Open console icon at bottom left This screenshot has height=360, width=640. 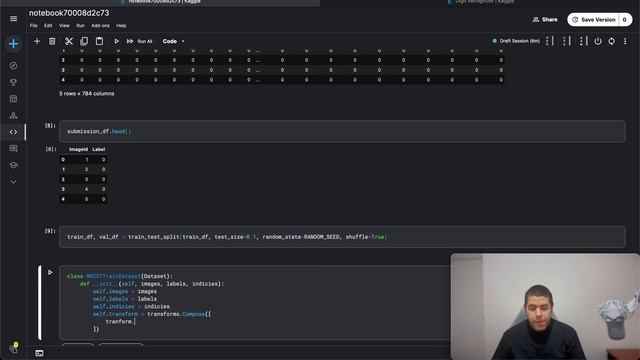click(39, 353)
